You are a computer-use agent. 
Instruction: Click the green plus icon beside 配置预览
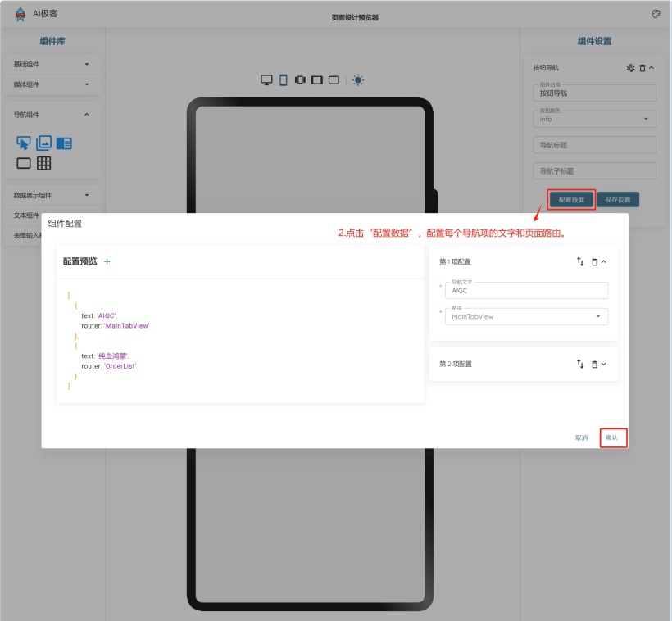107,261
